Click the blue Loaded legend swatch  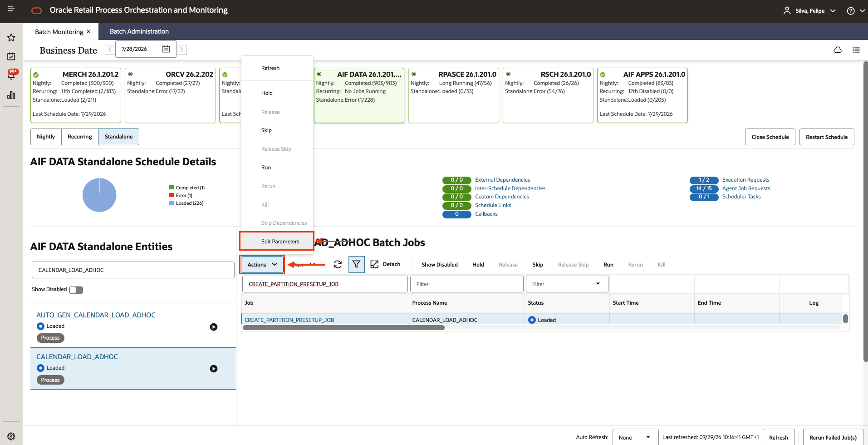coord(172,203)
